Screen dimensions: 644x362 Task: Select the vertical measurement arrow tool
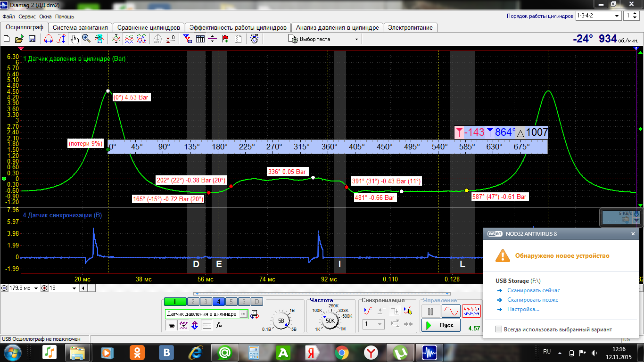[x=61, y=39]
